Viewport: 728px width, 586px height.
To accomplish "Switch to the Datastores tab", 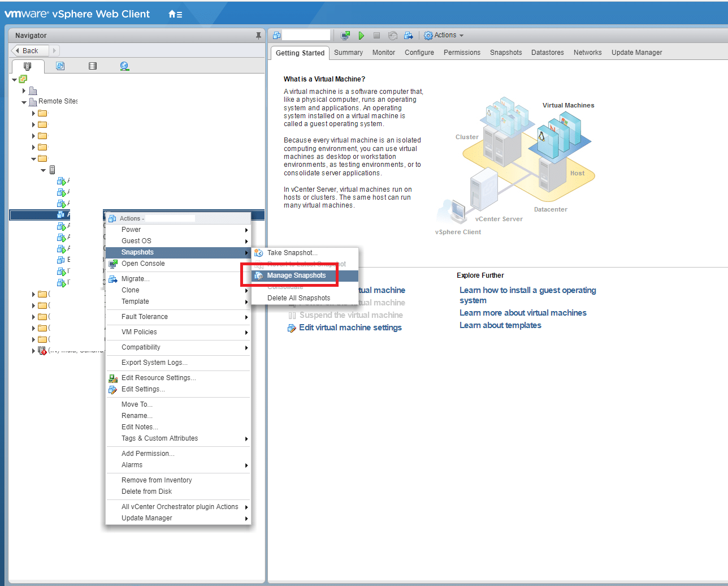I will 548,53.
